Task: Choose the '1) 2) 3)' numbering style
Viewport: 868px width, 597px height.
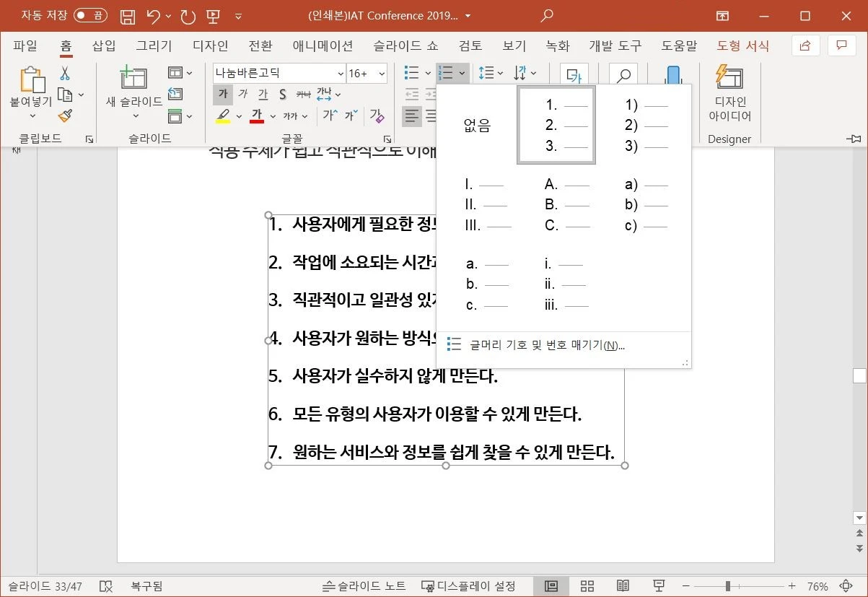Action: pos(646,124)
